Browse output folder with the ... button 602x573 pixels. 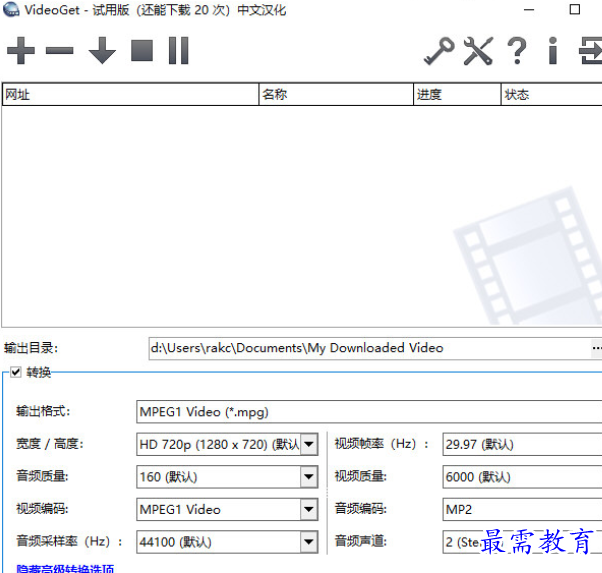(x=596, y=348)
